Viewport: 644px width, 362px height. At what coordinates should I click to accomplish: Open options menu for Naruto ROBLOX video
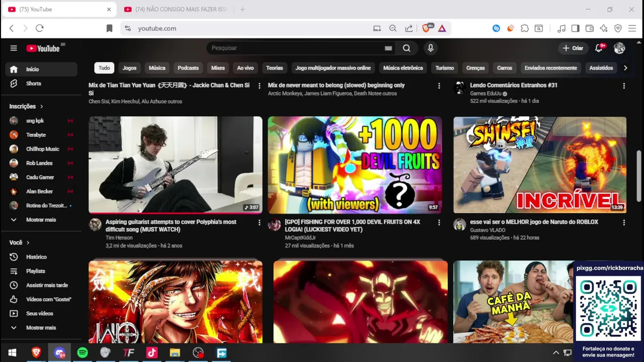(x=624, y=222)
